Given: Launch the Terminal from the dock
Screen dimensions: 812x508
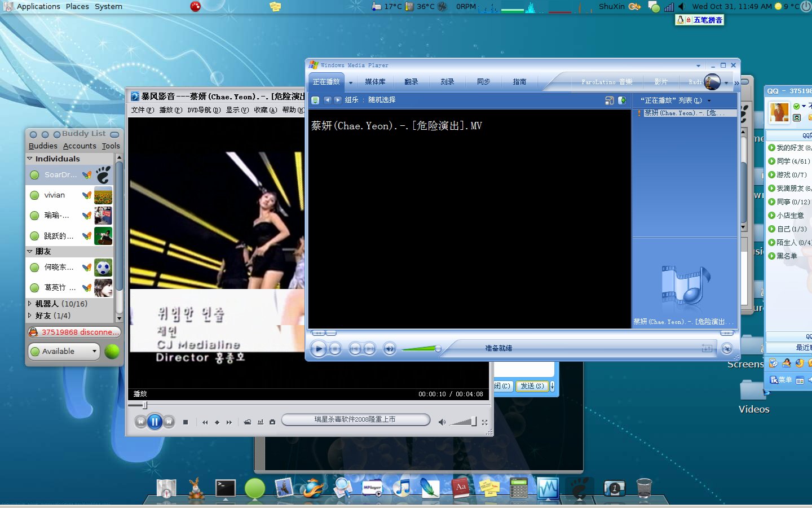Looking at the screenshot, I should click(226, 488).
